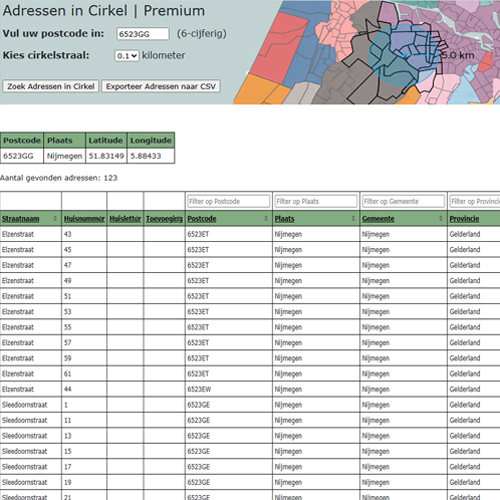Click the Filter op Postcode field

coord(229,201)
